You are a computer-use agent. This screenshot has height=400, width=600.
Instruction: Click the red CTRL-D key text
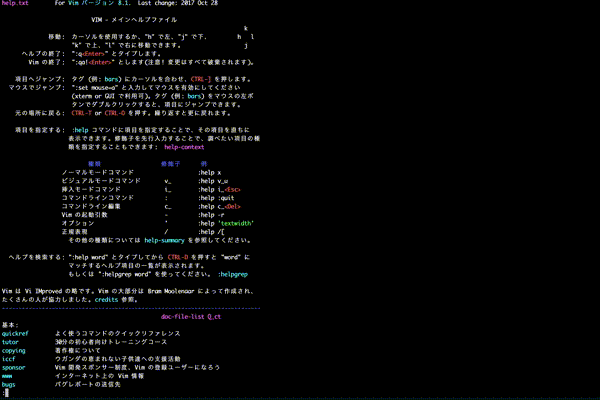pos(178,257)
